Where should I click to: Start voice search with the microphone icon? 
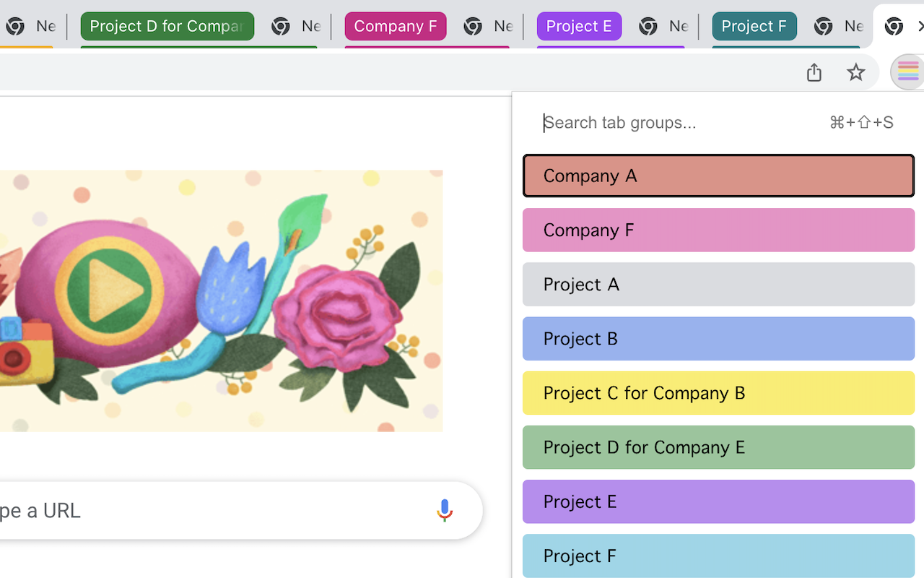[445, 510]
